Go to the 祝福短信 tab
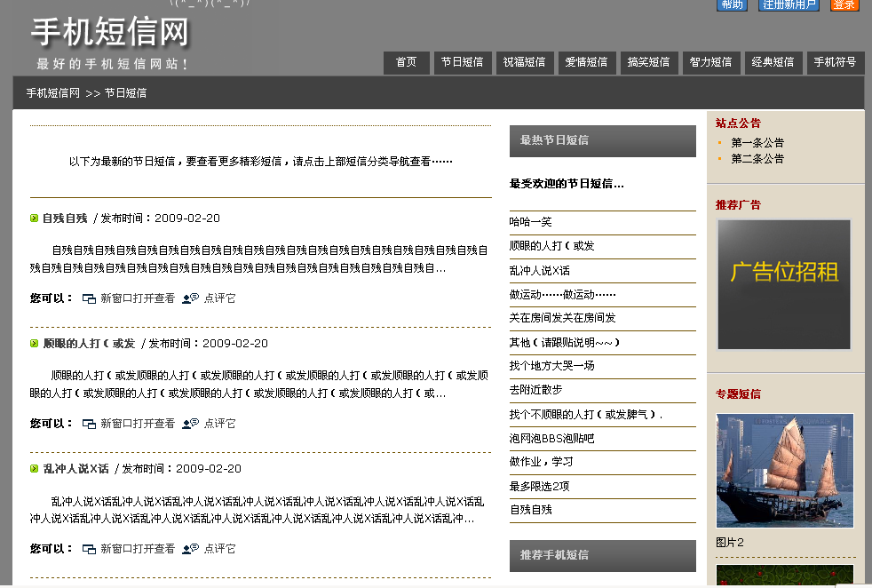 coord(525,62)
